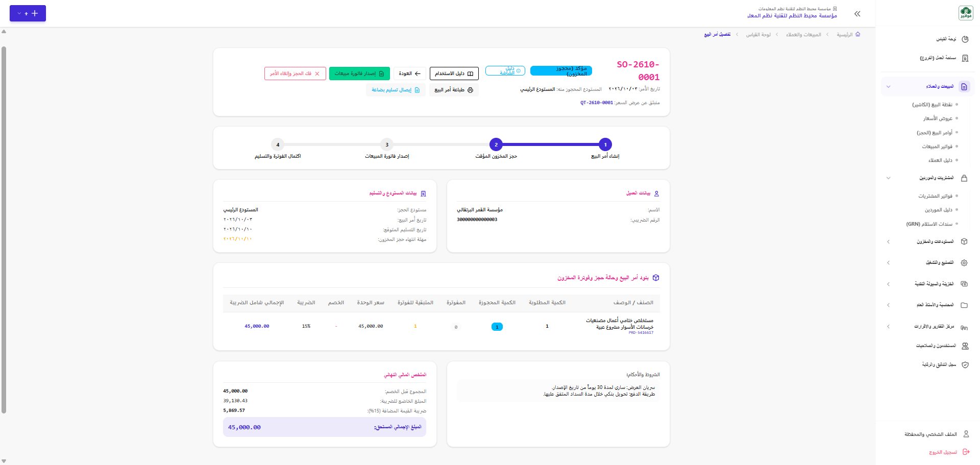Expand the Manufacturing and Operations chevron
Screen dimensions: 980x465
[888, 263]
